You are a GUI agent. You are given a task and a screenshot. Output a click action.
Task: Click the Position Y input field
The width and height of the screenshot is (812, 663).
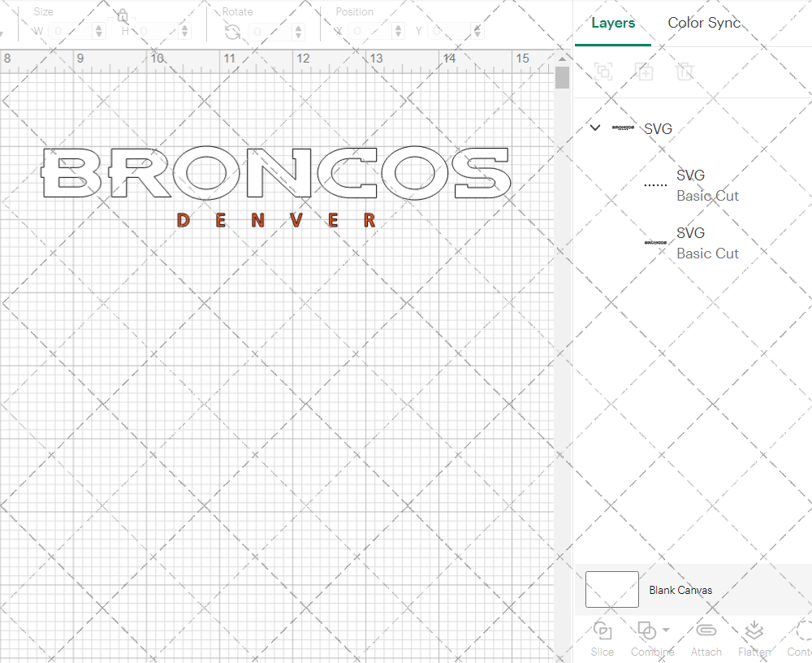coord(451,31)
